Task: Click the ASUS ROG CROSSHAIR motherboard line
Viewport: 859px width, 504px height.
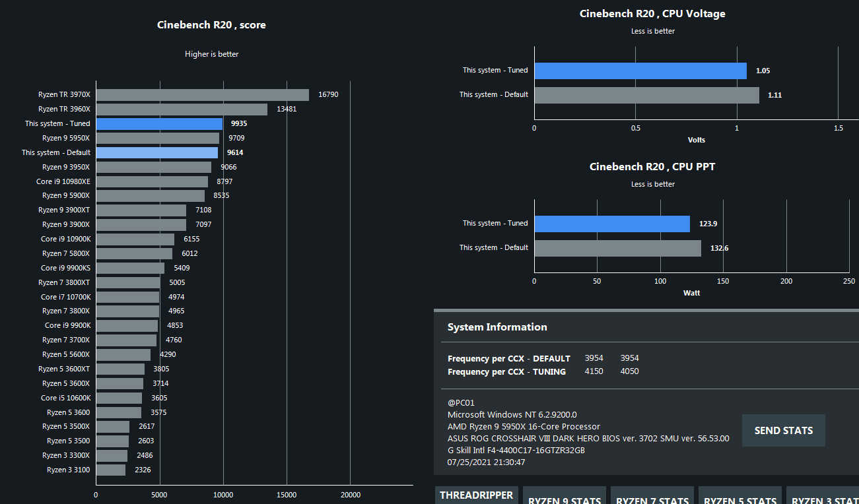Action: point(588,439)
